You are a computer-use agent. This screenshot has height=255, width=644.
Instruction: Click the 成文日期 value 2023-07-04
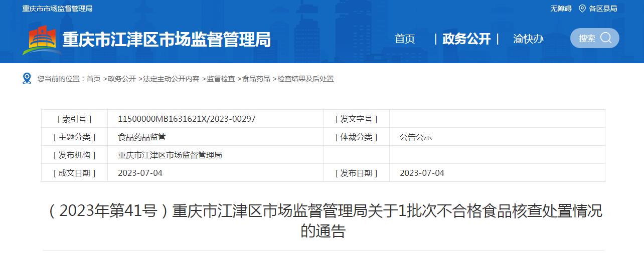point(140,173)
